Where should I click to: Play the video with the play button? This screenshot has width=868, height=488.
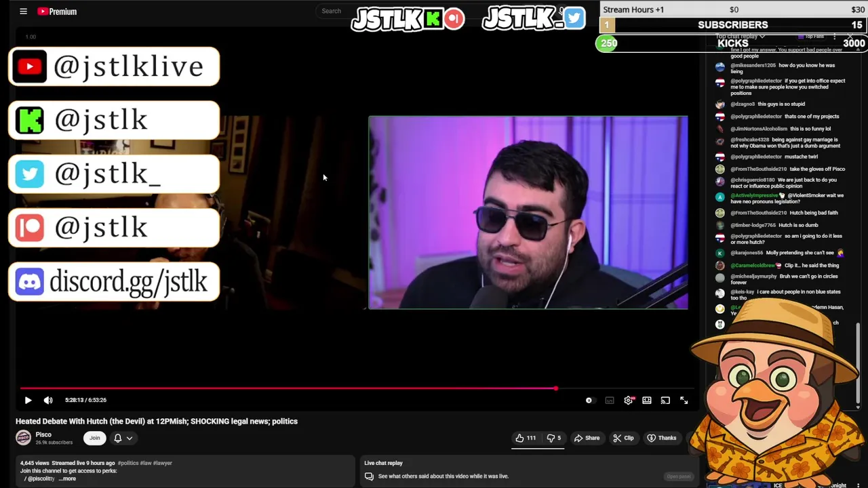coord(28,400)
